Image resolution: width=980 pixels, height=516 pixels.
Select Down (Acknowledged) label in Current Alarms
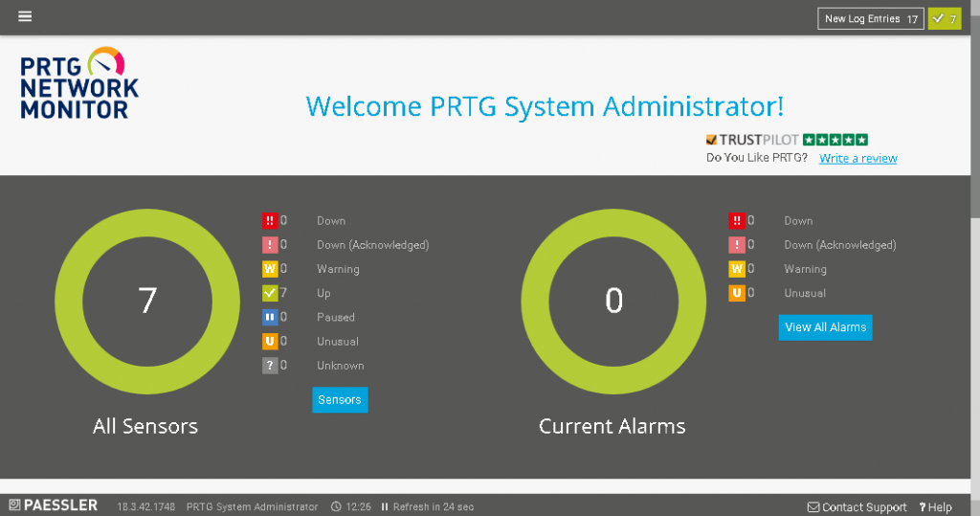pos(840,245)
